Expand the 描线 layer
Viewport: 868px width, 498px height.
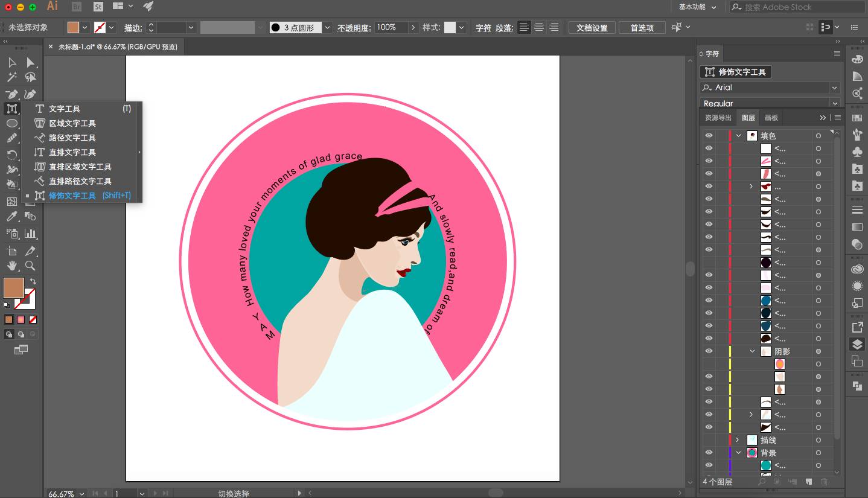738,440
